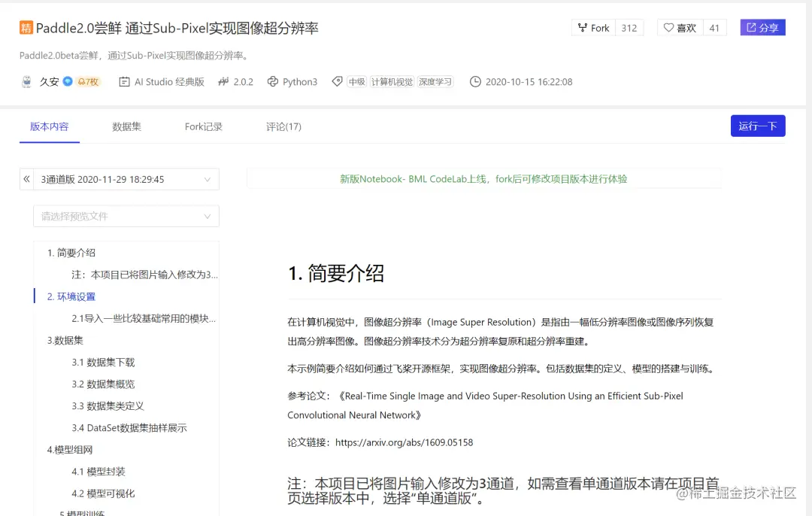Click the 中级 tag

[x=357, y=82]
